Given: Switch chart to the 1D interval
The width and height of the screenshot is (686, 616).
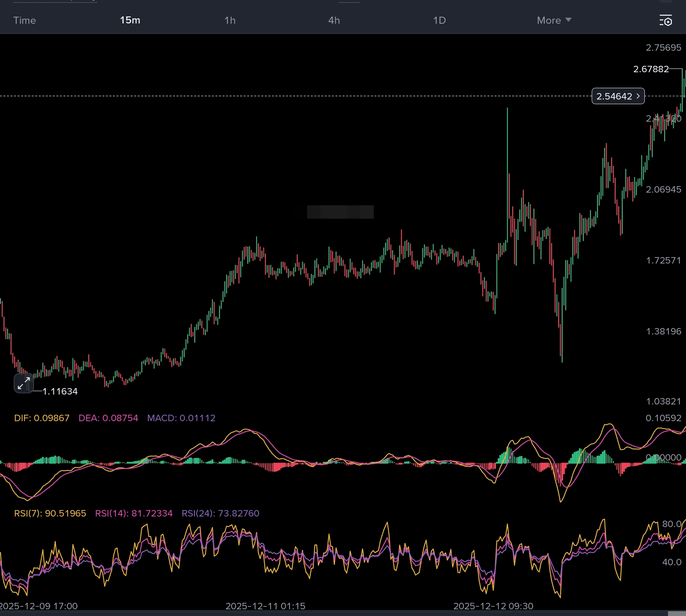Looking at the screenshot, I should pos(439,21).
